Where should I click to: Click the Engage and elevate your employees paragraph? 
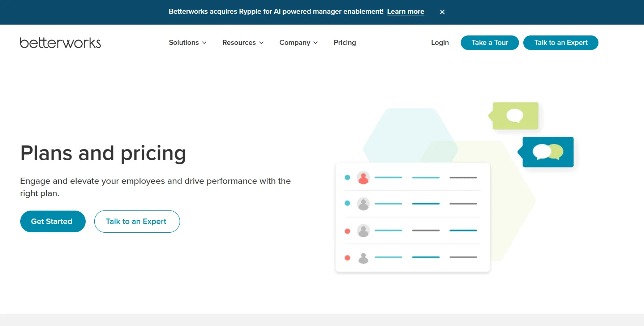tap(155, 187)
